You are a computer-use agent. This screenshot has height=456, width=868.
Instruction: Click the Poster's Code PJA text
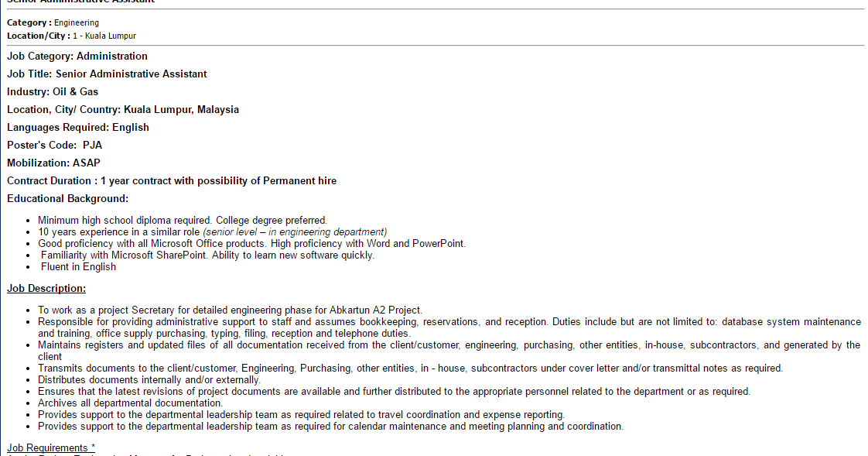pyautogui.click(x=55, y=145)
